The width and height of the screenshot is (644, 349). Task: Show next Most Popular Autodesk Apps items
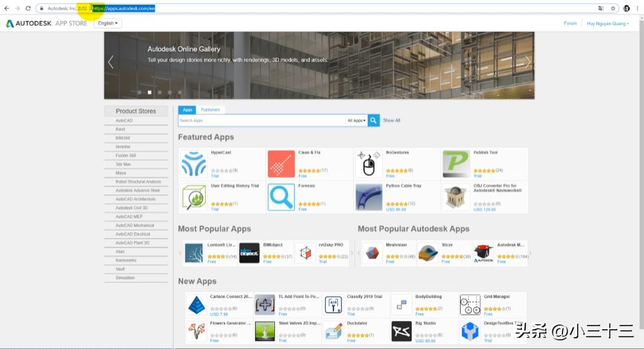pyautogui.click(x=530, y=253)
